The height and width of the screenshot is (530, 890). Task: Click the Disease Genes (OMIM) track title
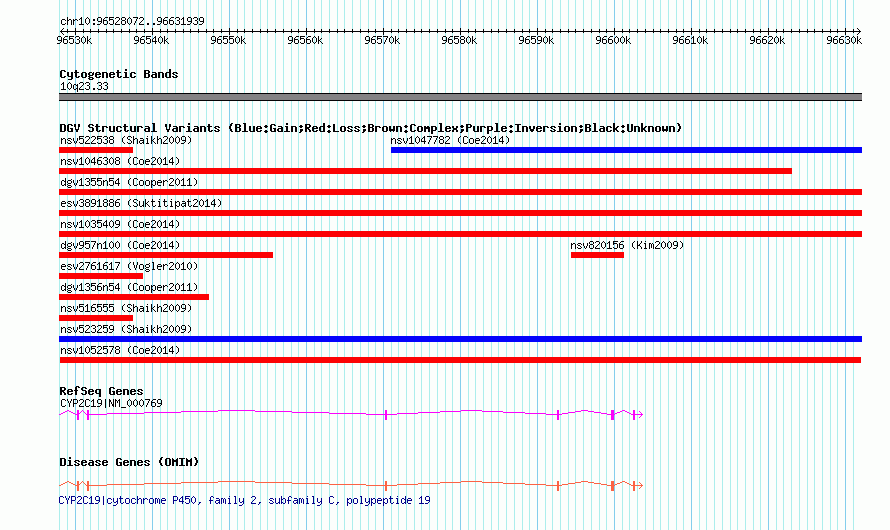[x=129, y=462]
